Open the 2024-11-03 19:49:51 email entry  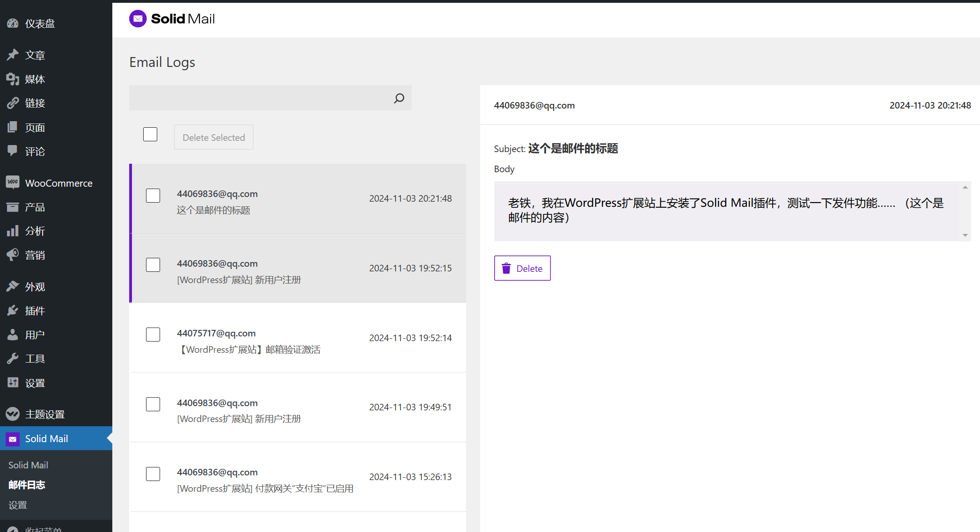point(298,407)
